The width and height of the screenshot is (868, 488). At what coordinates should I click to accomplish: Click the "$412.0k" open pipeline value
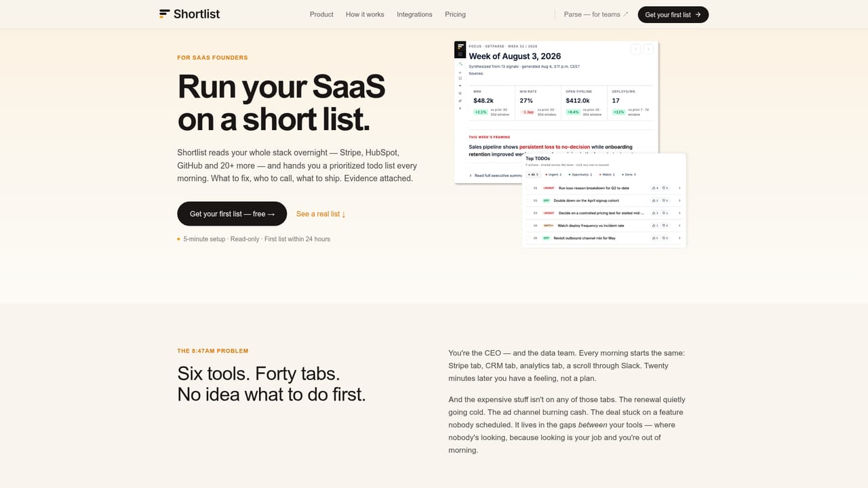click(576, 100)
